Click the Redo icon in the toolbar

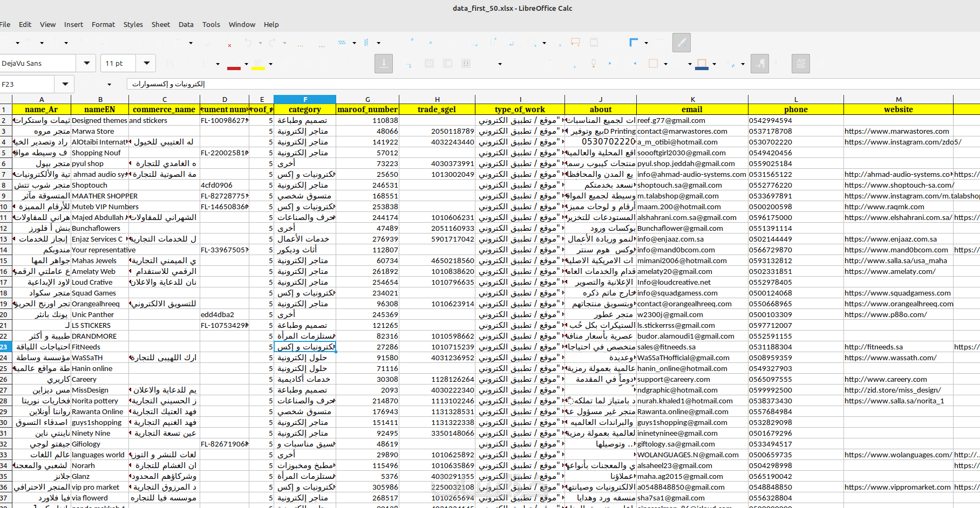pyautogui.click(x=273, y=43)
